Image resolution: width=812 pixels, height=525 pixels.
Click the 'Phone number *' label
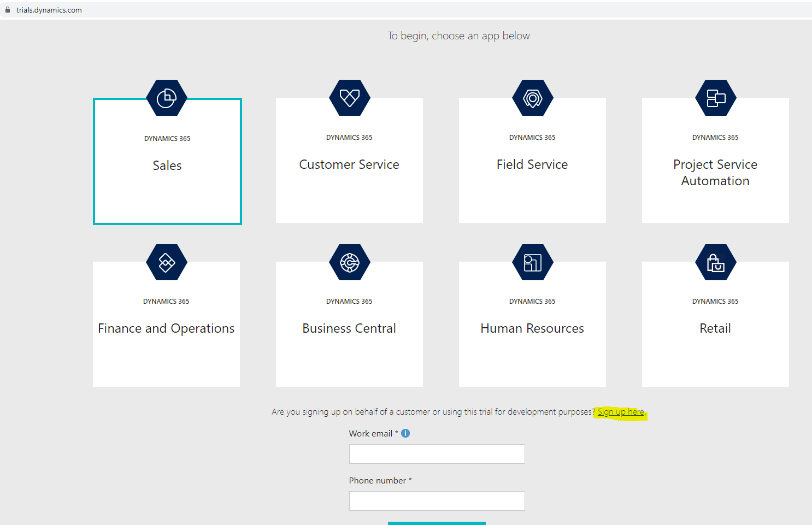(x=380, y=481)
